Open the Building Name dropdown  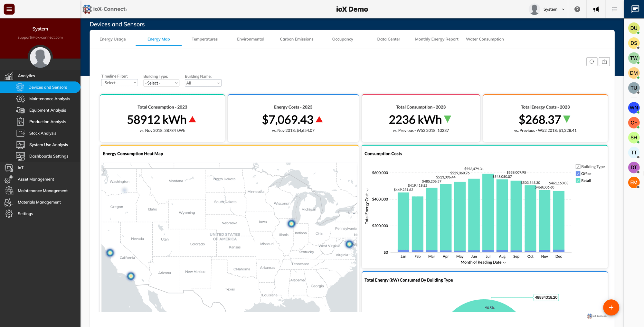coord(203,83)
